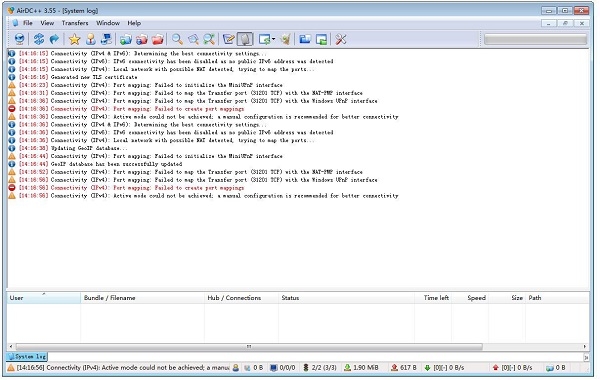This screenshot has height=380, width=600.
Task: Open the Search magnifier icon
Action: pyautogui.click(x=177, y=39)
